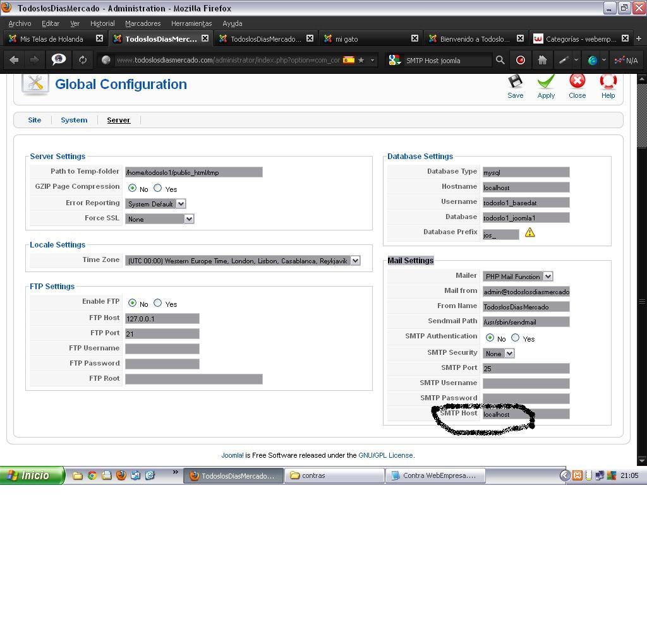Screen dimensions: 647x644
Task: Click the search magnifier icon
Action: click(x=500, y=60)
